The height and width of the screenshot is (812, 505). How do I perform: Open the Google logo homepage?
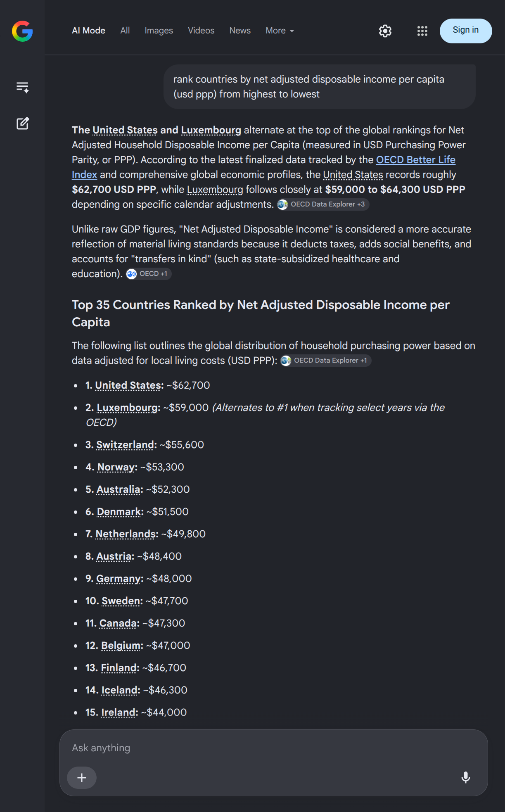click(22, 31)
